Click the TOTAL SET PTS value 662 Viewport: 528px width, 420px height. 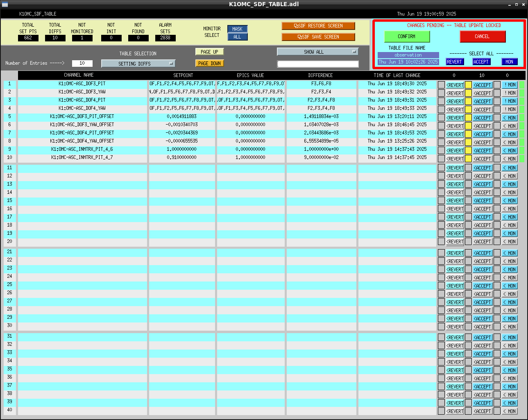coord(28,38)
